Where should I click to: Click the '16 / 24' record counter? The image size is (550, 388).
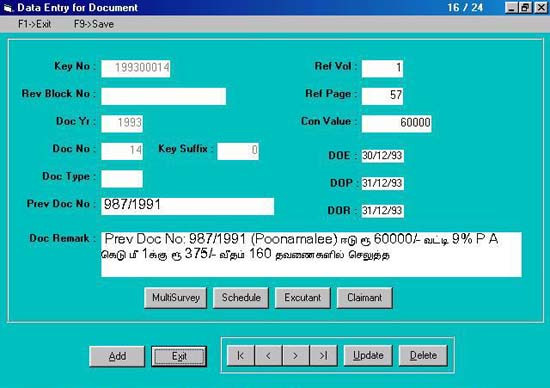465,7
